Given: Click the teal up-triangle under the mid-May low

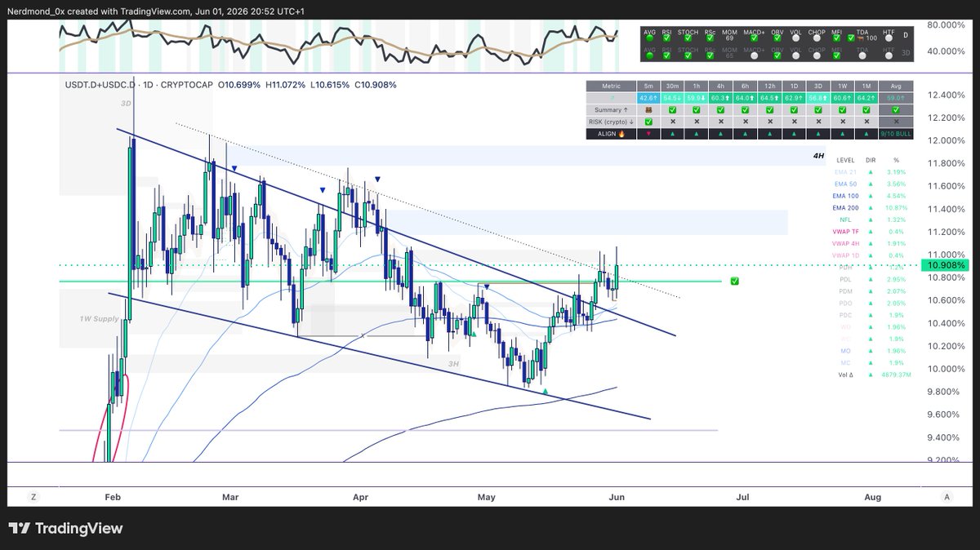Looking at the screenshot, I should pyautogui.click(x=546, y=392).
